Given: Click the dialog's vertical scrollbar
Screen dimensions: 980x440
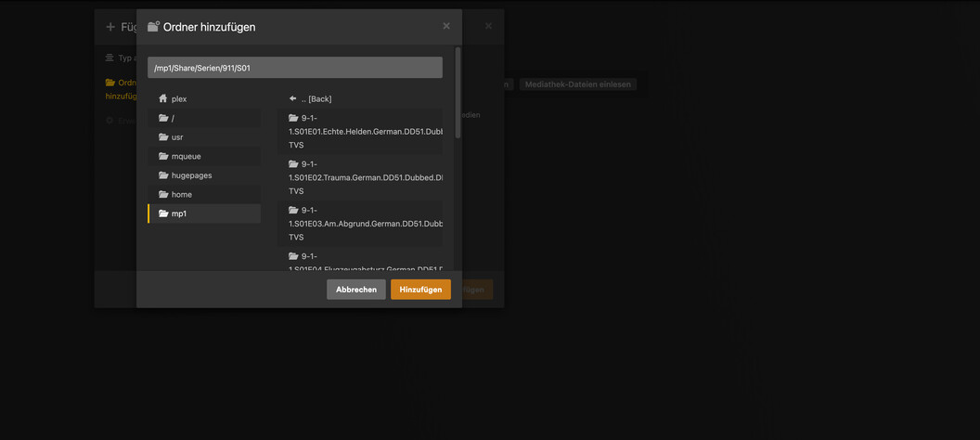Looking at the screenshot, I should [458, 93].
